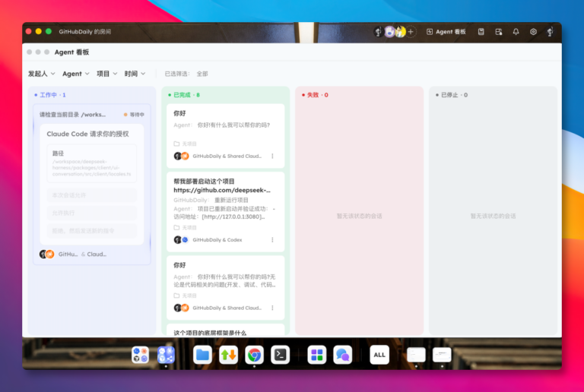Viewport: 584px width, 392px height.
Task: Click the 路径 workspace path box
Action: tap(91, 163)
